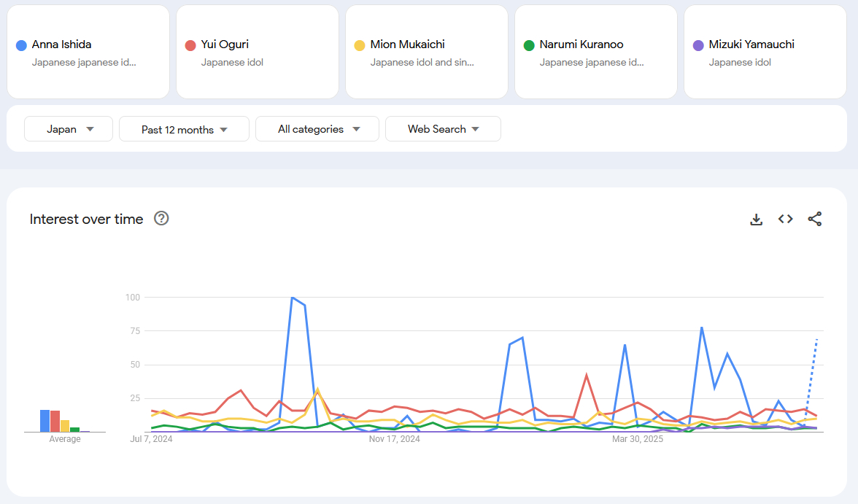858x504 pixels.
Task: Download the interest over time data
Action: tap(756, 220)
